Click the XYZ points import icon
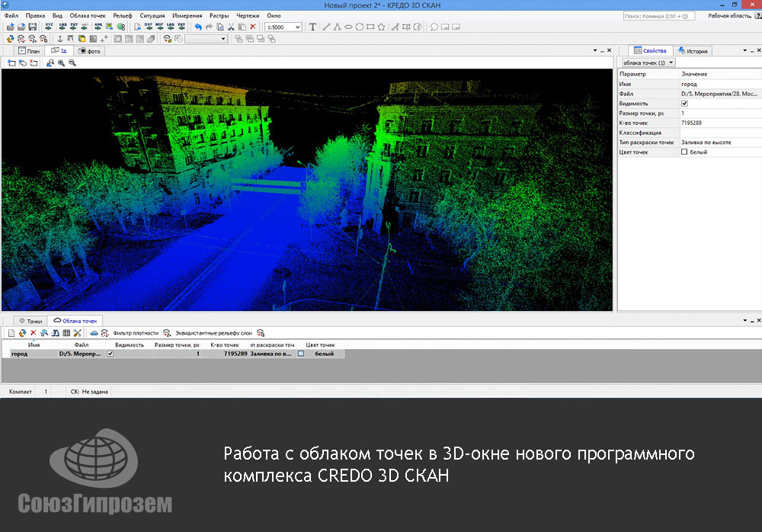The image size is (762, 532). click(x=49, y=27)
